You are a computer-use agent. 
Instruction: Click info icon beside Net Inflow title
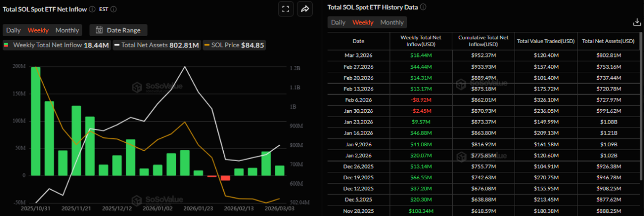pyautogui.click(x=92, y=9)
